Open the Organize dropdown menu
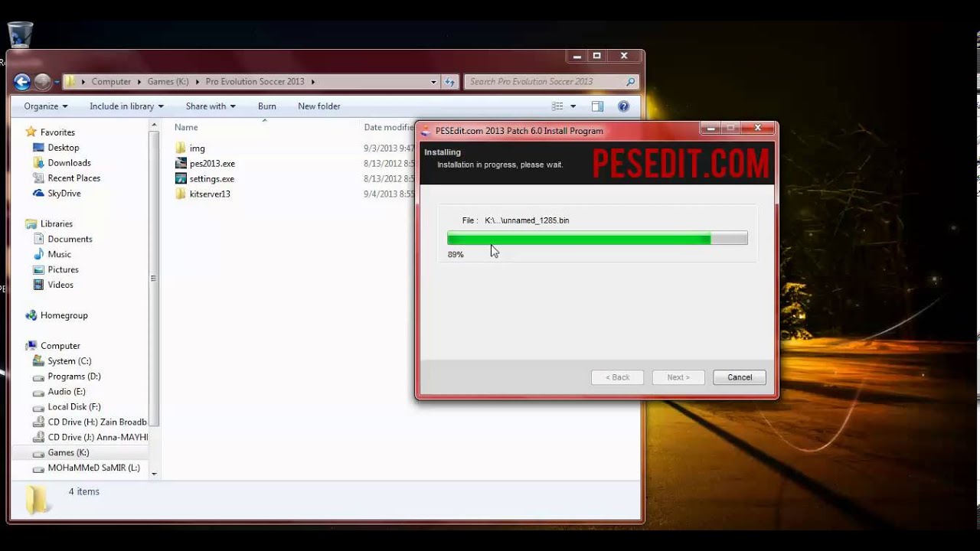The image size is (980, 551). pyautogui.click(x=46, y=106)
